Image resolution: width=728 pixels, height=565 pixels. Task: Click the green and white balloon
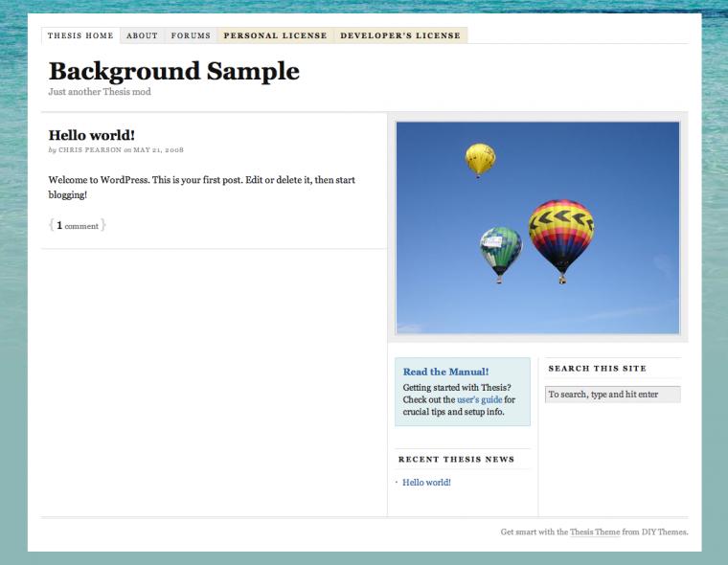coord(500,252)
